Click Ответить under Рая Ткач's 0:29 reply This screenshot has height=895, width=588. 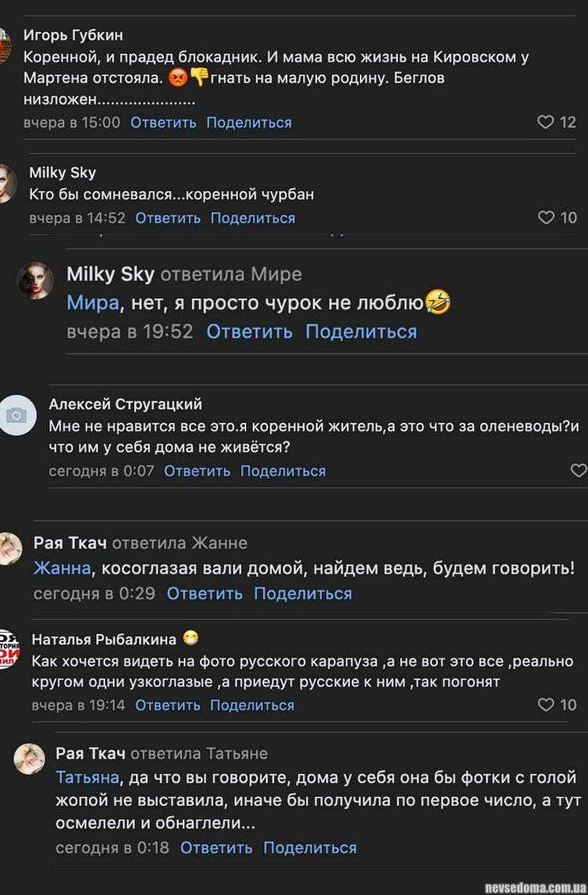tap(204, 593)
